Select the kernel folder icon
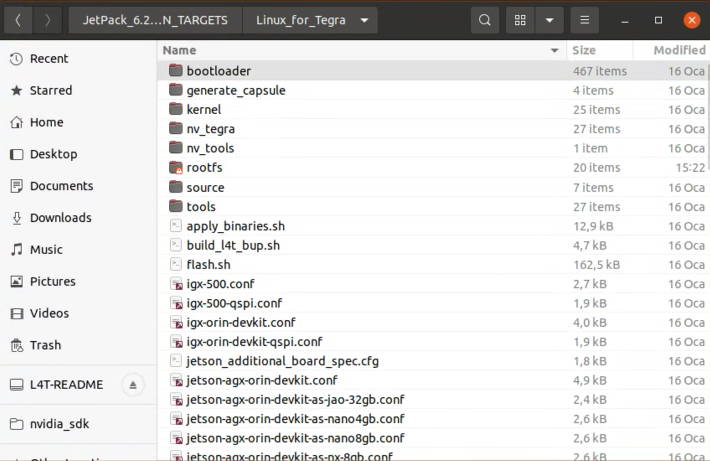The width and height of the screenshot is (710, 461). [176, 109]
